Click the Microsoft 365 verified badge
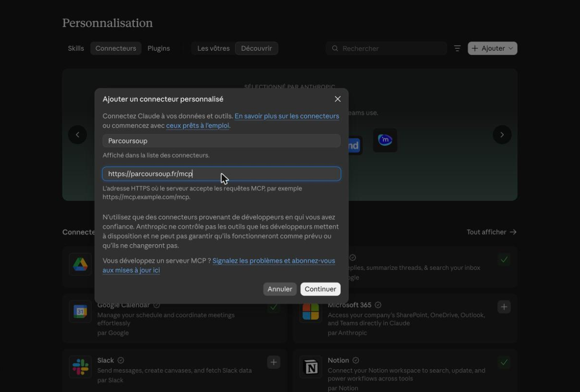 tap(378, 305)
